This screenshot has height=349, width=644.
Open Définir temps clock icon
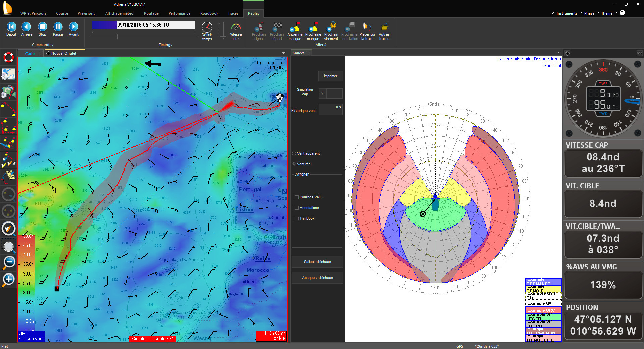[x=207, y=31]
